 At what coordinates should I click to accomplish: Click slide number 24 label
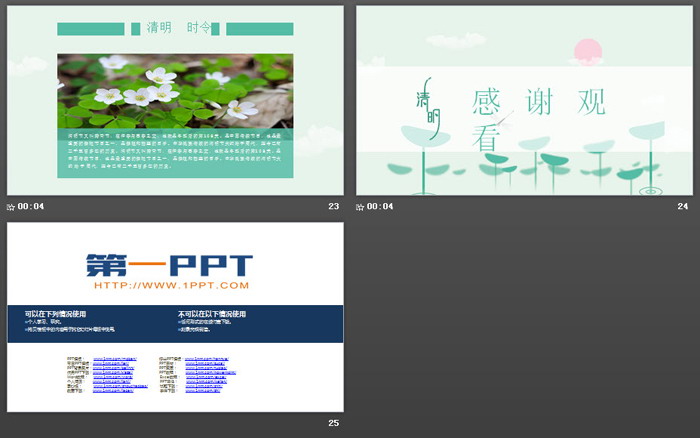(683, 206)
